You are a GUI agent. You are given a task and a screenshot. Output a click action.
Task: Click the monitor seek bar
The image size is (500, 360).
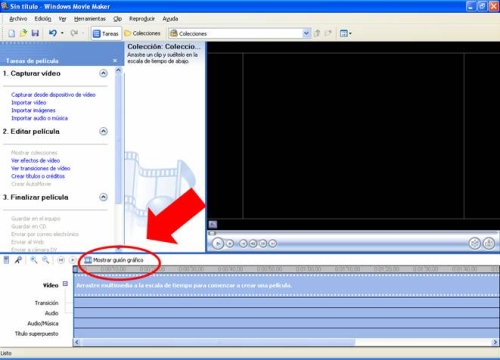pos(353,233)
